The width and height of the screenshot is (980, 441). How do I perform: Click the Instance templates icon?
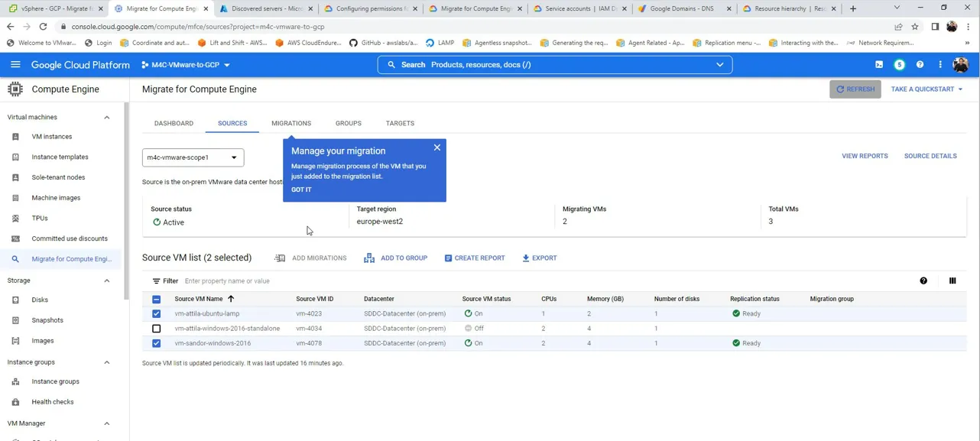click(15, 157)
